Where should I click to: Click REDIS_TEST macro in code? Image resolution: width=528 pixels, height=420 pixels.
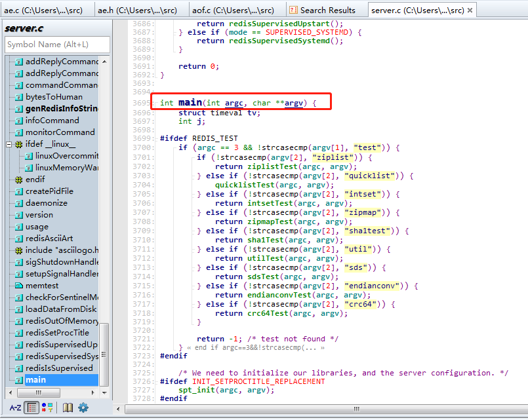point(215,138)
